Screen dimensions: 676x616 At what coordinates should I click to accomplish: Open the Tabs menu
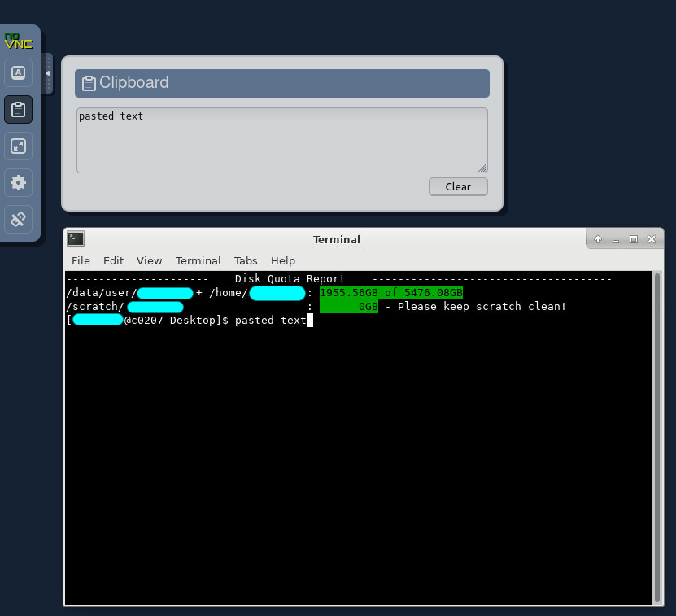pyautogui.click(x=246, y=260)
